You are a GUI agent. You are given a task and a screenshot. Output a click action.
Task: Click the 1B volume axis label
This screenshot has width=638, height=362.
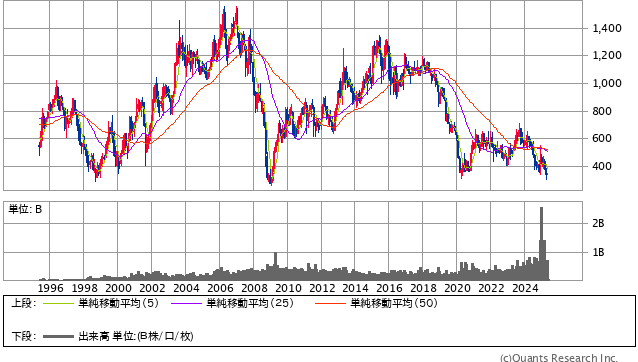click(x=598, y=253)
